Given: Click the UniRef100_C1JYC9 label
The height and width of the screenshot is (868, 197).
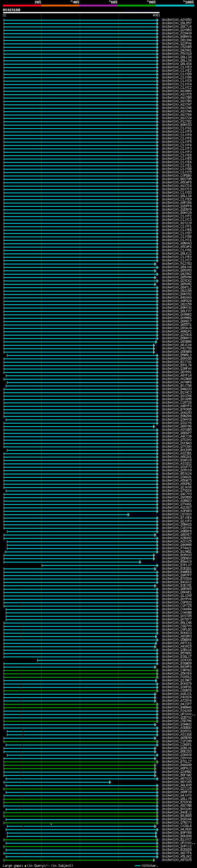Looking at the screenshot, I should tap(177, 81).
